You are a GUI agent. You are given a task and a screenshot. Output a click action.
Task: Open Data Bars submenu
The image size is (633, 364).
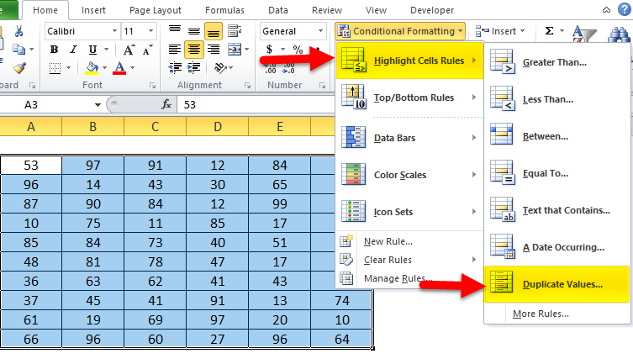pos(409,138)
